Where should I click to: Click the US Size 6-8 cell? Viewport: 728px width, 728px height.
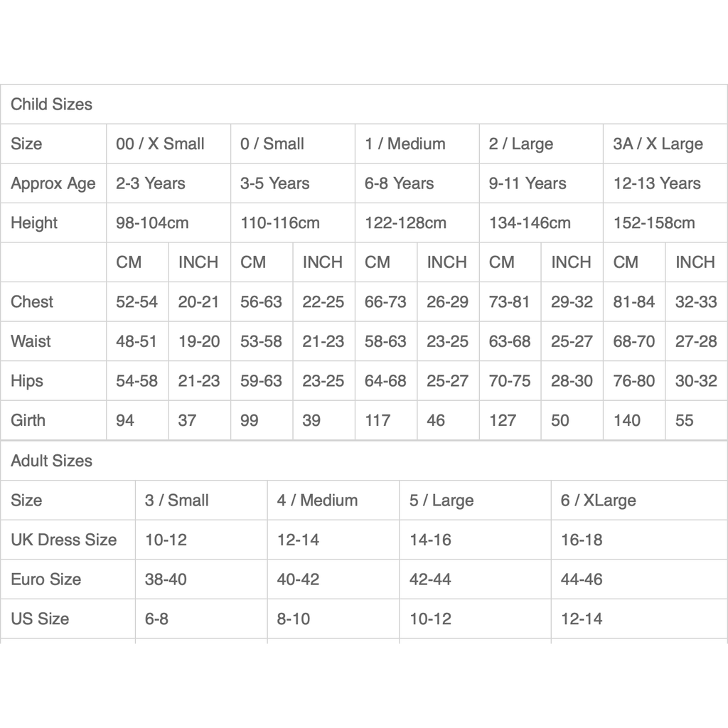[x=156, y=619]
